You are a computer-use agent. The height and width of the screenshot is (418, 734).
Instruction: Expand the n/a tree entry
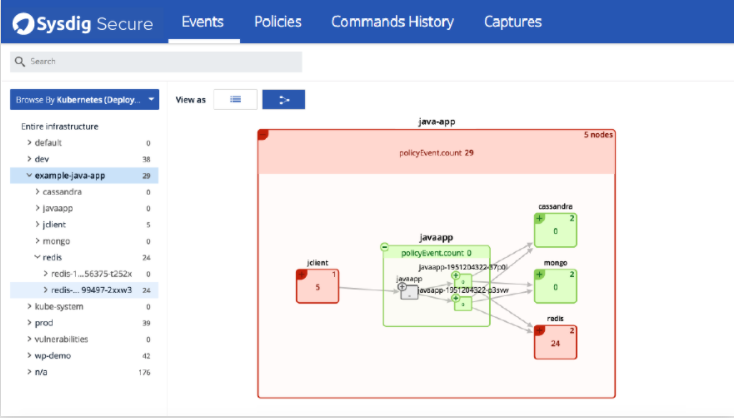point(29,372)
